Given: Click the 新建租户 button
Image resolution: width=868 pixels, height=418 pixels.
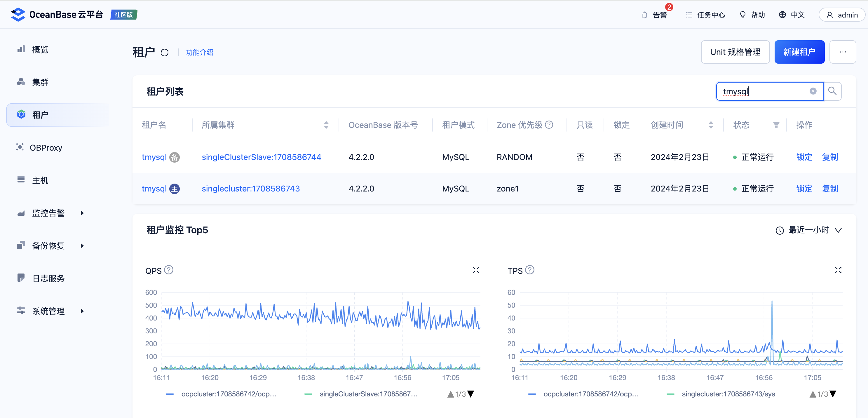Looking at the screenshot, I should coord(799,52).
